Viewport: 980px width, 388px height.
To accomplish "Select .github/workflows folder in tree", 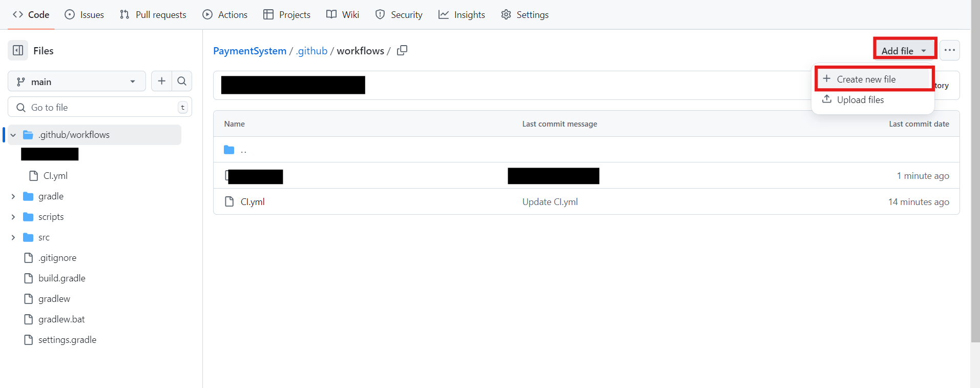I will click(x=95, y=135).
